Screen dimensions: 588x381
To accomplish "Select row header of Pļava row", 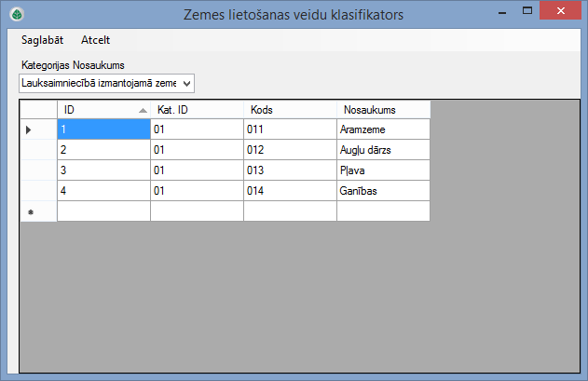I will (x=38, y=170).
